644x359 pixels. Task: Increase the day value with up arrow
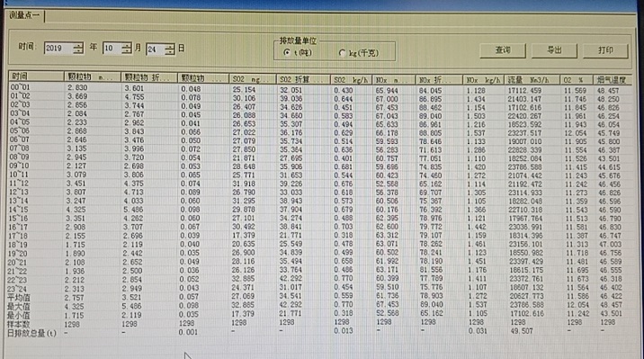(170, 46)
